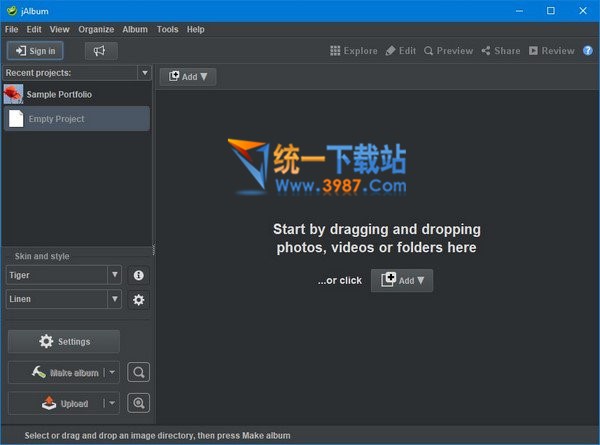Open the Organize menu
The image size is (600, 445).
[x=96, y=29]
